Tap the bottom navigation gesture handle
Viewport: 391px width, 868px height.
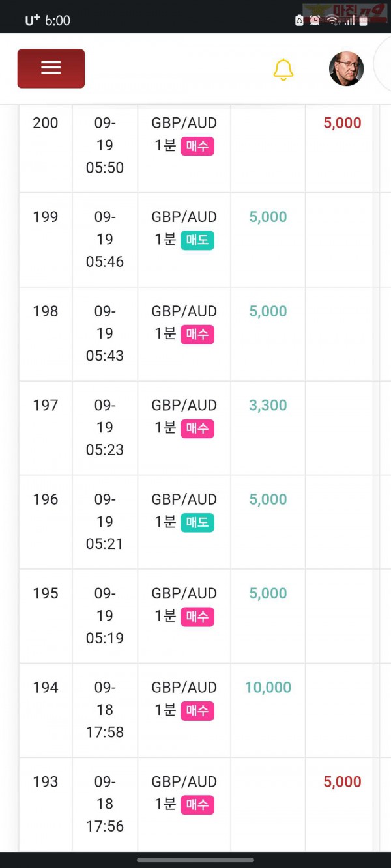(x=195, y=860)
